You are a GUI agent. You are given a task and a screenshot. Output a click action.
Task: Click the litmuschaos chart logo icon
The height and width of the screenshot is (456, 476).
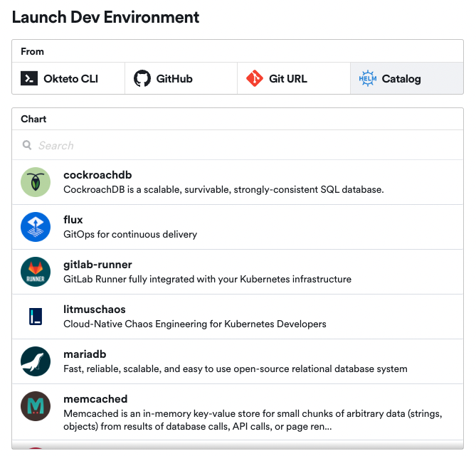pyautogui.click(x=36, y=317)
